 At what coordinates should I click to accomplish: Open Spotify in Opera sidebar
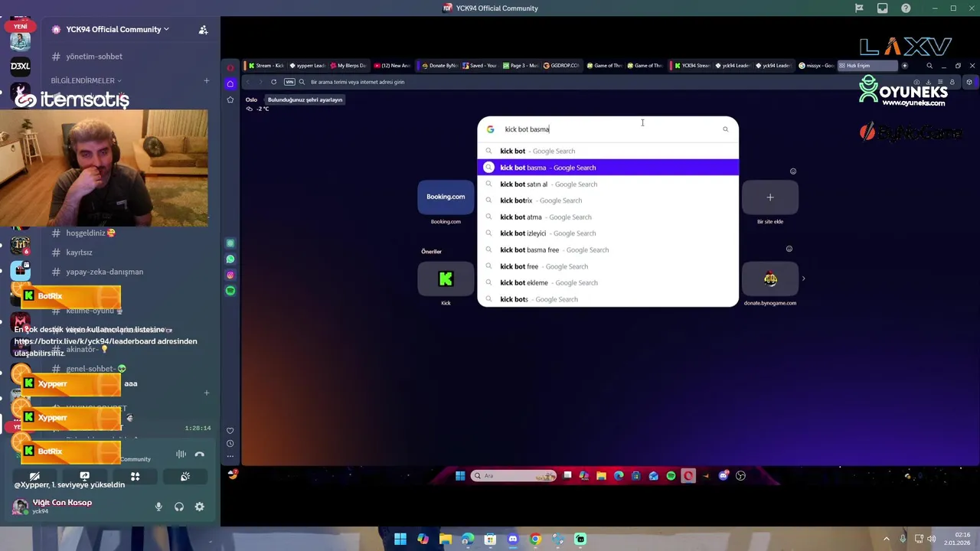[x=230, y=291]
